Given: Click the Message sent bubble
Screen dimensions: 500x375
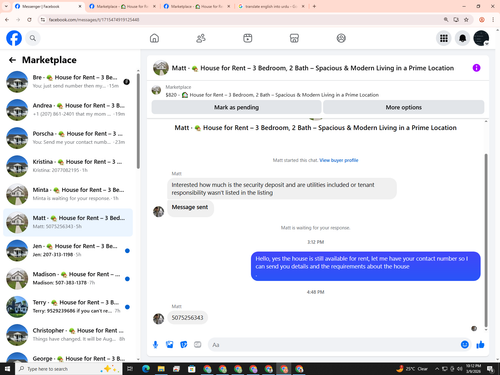Looking at the screenshot, I should pyautogui.click(x=190, y=208).
